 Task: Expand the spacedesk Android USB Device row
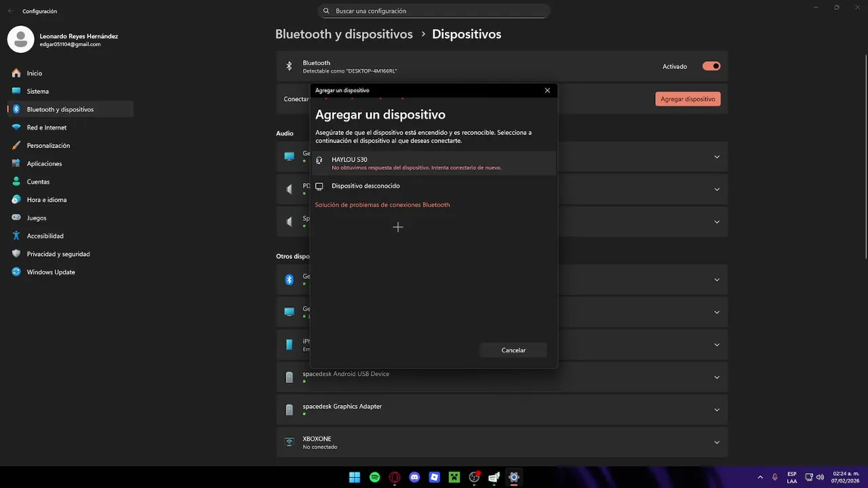tap(717, 378)
